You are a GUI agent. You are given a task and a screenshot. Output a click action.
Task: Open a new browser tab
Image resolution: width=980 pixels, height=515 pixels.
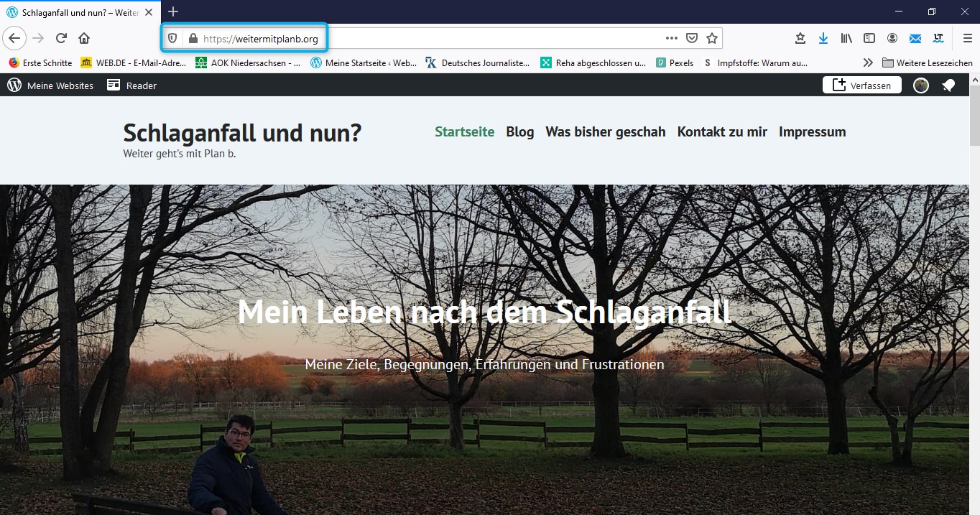pos(173,11)
